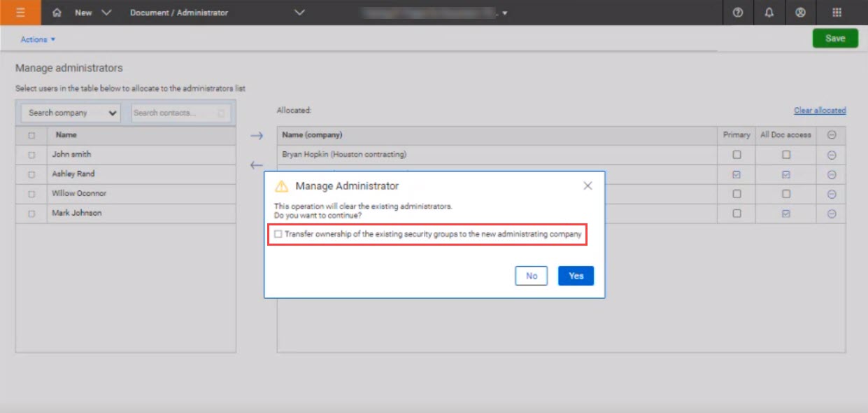
Task: Toggle Primary checkbox for Bryan Hopkin
Action: tap(737, 155)
